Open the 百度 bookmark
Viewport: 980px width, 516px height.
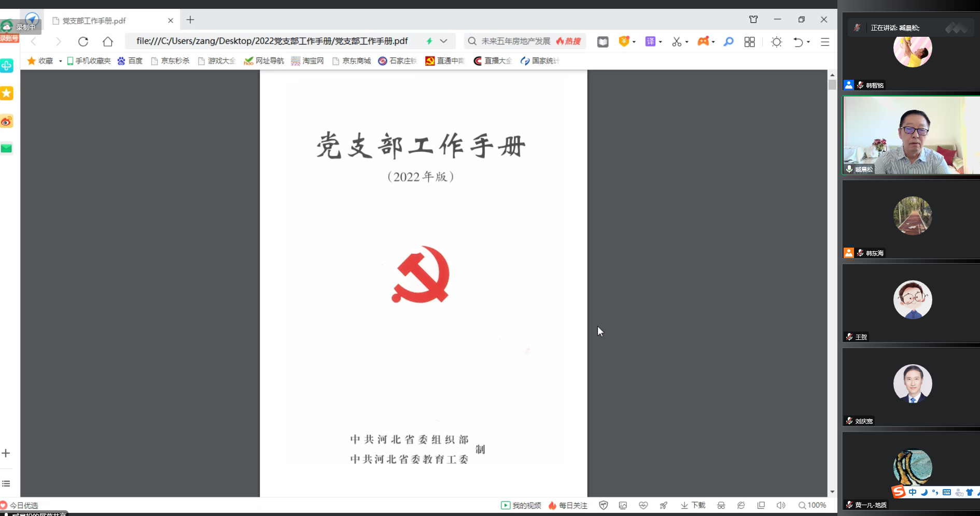[x=130, y=61]
